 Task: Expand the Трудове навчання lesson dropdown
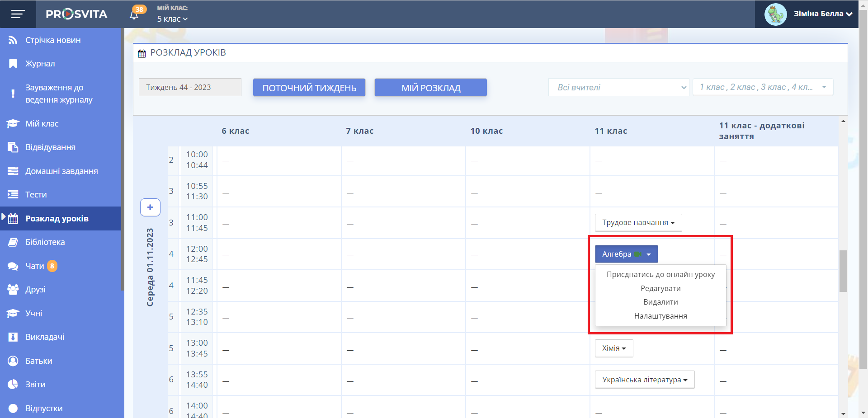click(x=638, y=223)
